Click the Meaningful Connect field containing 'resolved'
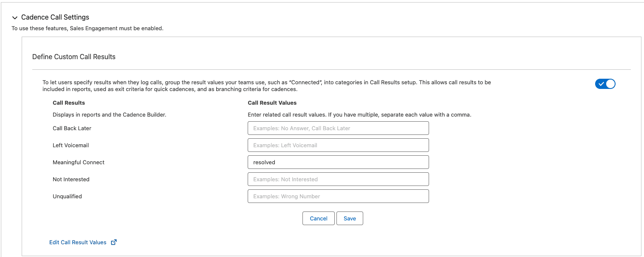Screen dimensions: 644x257 coord(338,162)
